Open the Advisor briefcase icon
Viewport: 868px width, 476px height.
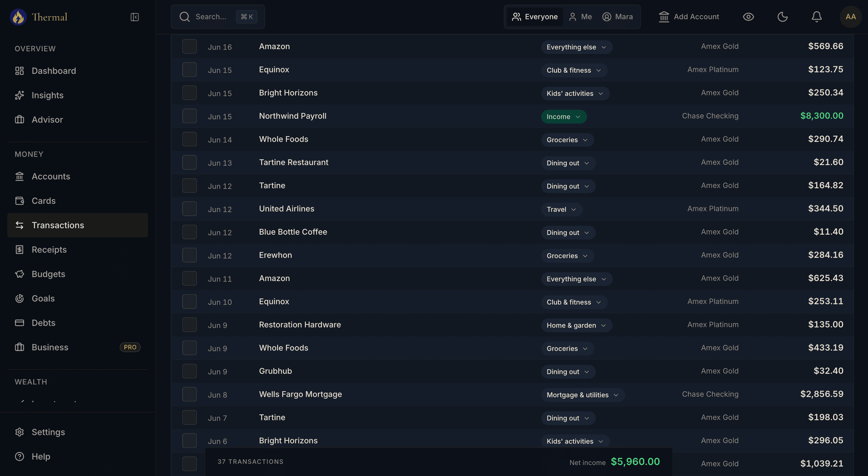tap(20, 119)
